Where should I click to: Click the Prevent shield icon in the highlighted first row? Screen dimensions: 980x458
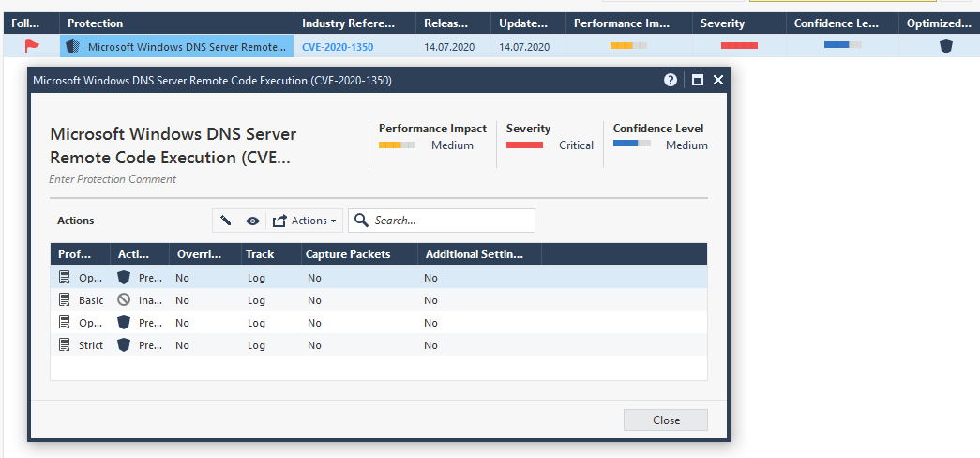(x=124, y=278)
